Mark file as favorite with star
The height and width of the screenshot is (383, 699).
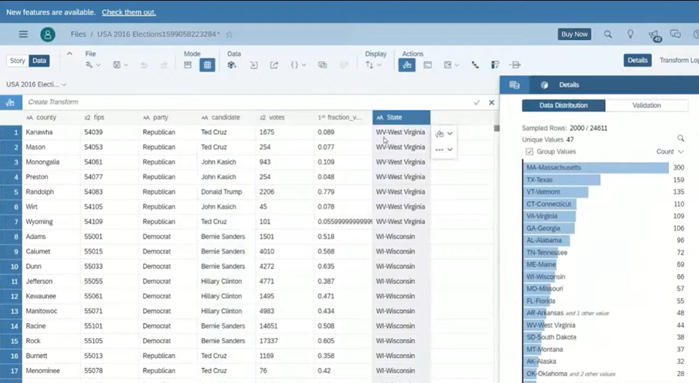pos(229,34)
